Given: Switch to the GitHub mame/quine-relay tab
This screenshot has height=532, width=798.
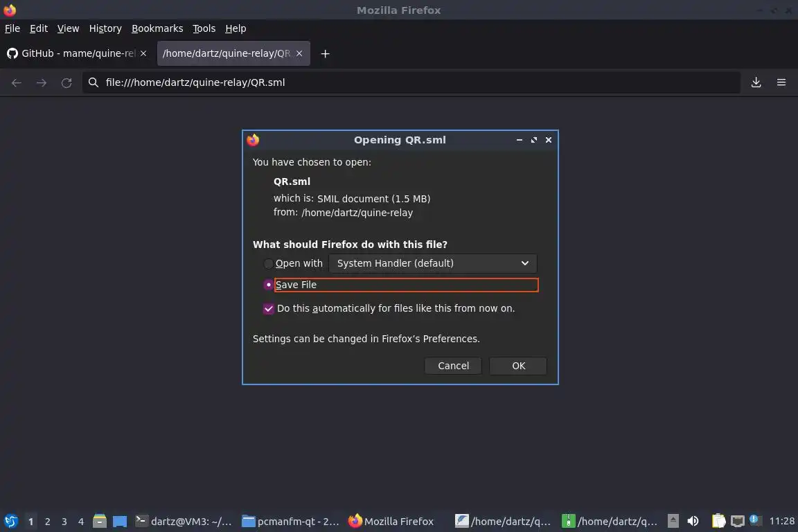Looking at the screenshot, I should (x=78, y=53).
